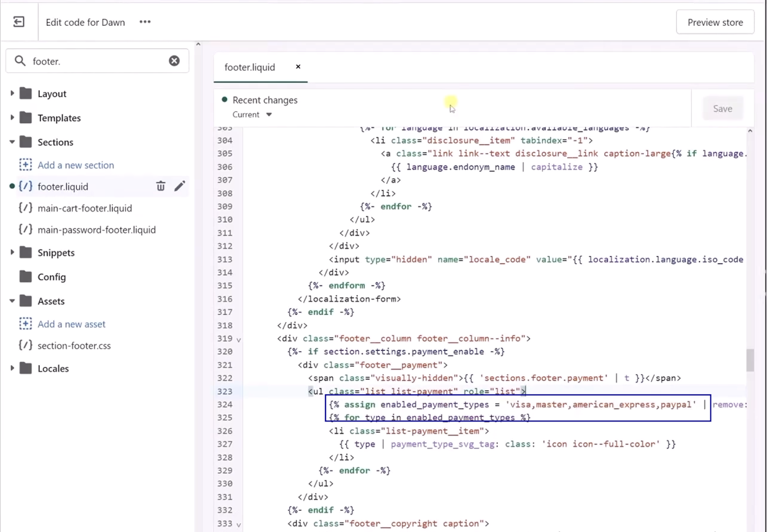Viewport: 767px width, 532px height.
Task: Click the main-cart-footer.liquid file icon
Action: coord(25,208)
